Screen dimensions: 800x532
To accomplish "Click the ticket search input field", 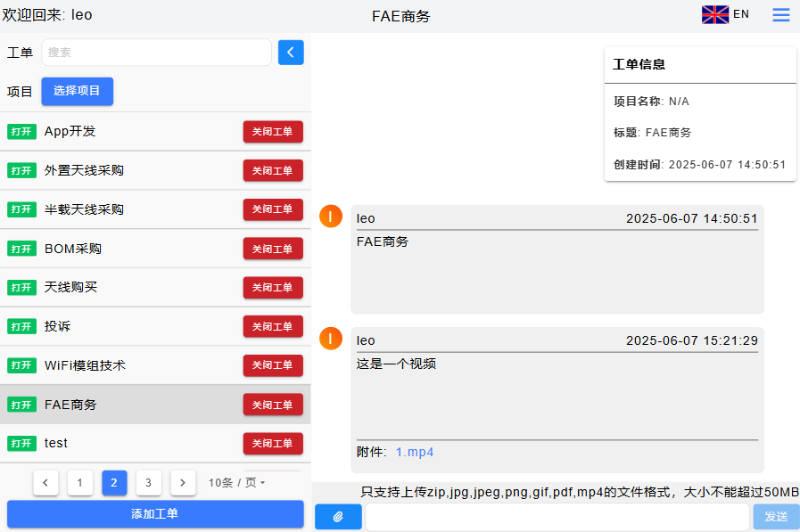I will pyautogui.click(x=156, y=53).
